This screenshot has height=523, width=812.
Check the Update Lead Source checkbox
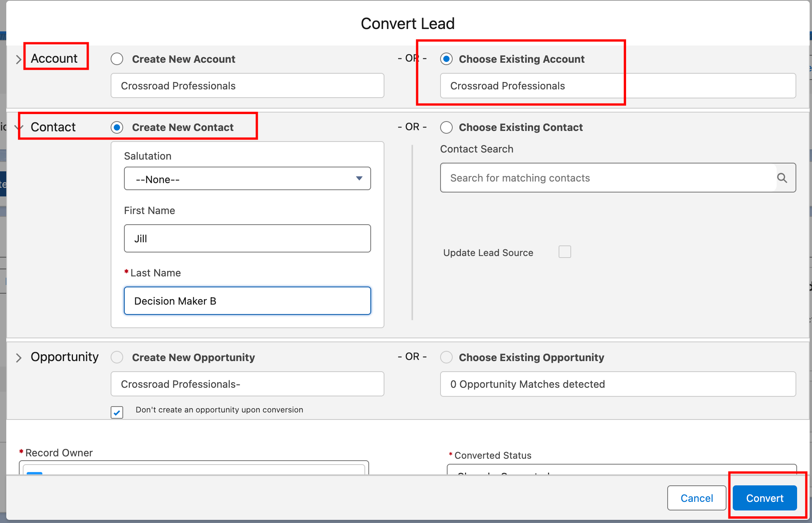click(x=564, y=252)
